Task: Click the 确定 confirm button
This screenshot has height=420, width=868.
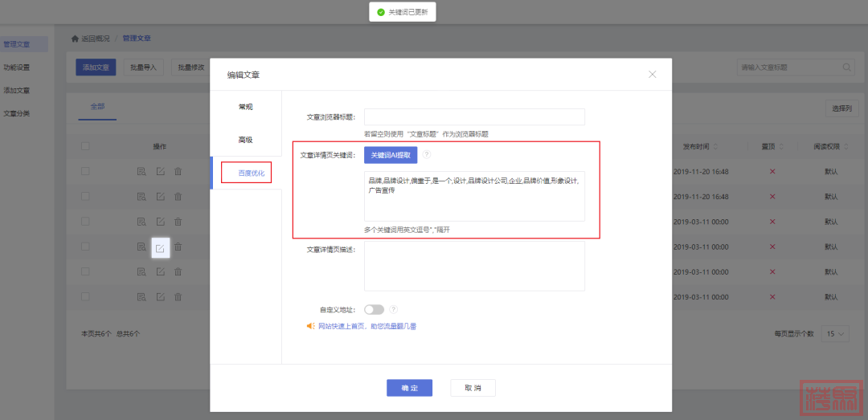Action: point(409,388)
